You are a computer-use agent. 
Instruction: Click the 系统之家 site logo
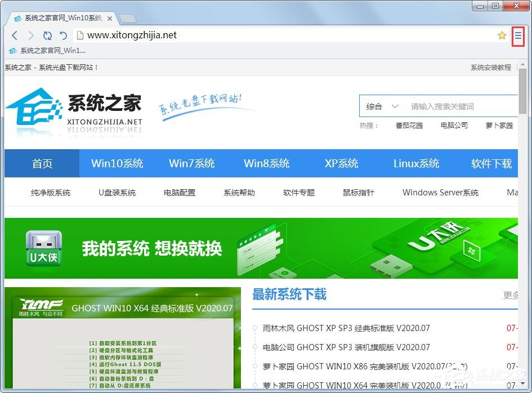click(68, 108)
